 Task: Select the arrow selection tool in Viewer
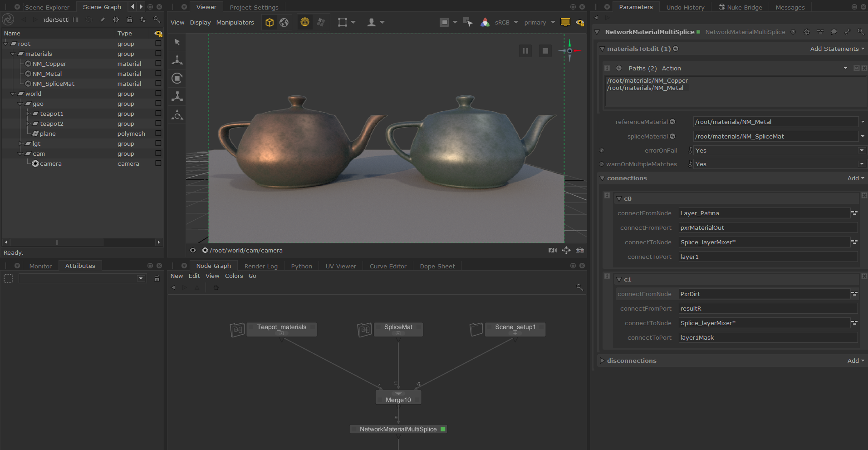177,42
